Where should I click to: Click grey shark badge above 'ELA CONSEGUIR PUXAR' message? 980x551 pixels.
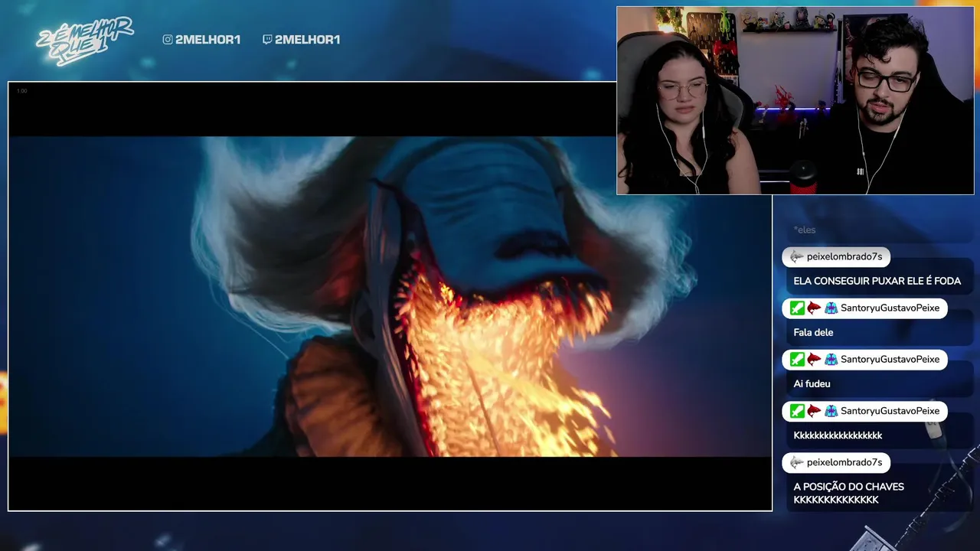[x=797, y=257]
